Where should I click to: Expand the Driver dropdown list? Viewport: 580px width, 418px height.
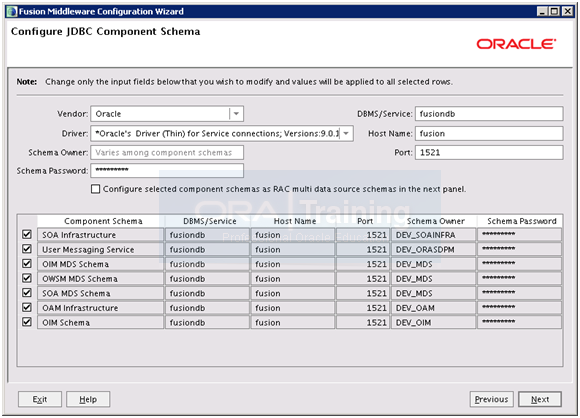point(346,134)
